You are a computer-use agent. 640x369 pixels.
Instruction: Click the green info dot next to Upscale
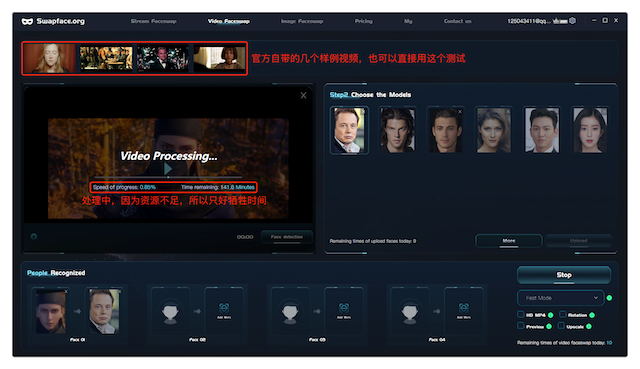[589, 326]
